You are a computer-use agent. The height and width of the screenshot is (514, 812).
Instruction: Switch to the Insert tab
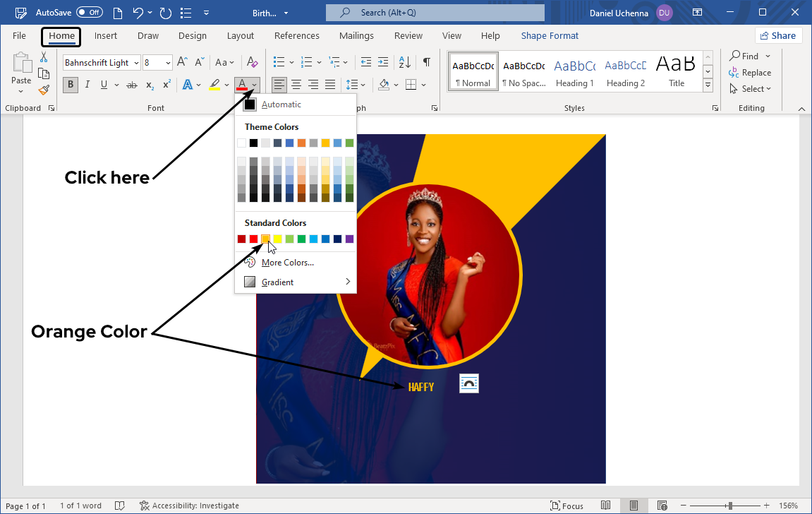coord(106,36)
